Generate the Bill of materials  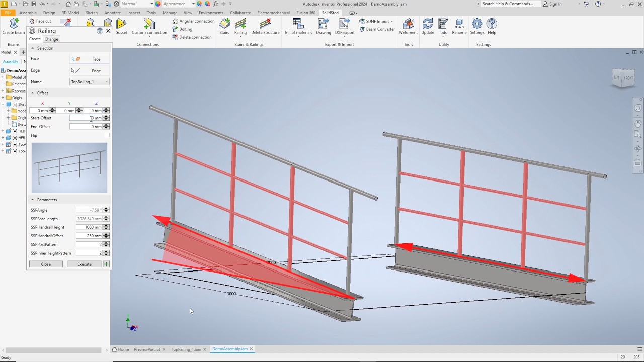[x=298, y=27]
